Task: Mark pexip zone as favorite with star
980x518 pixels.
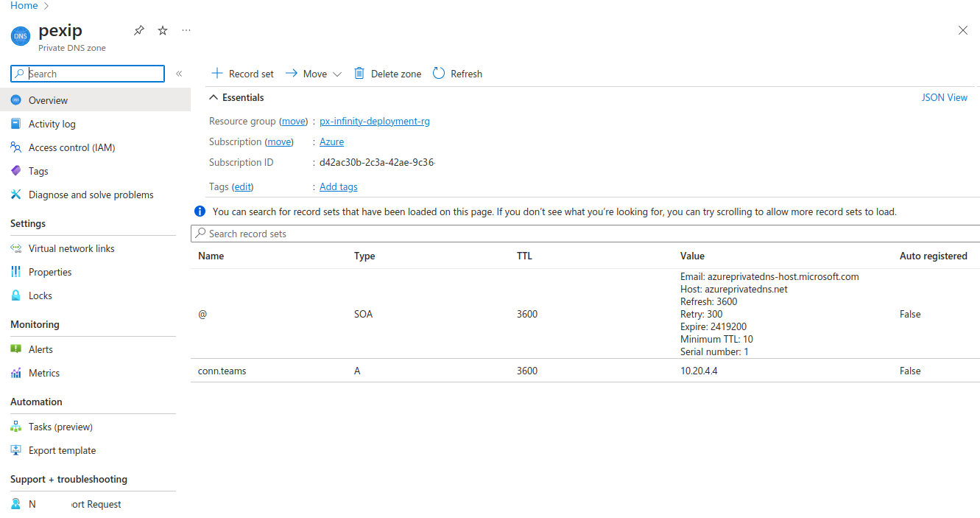Action: click(163, 30)
